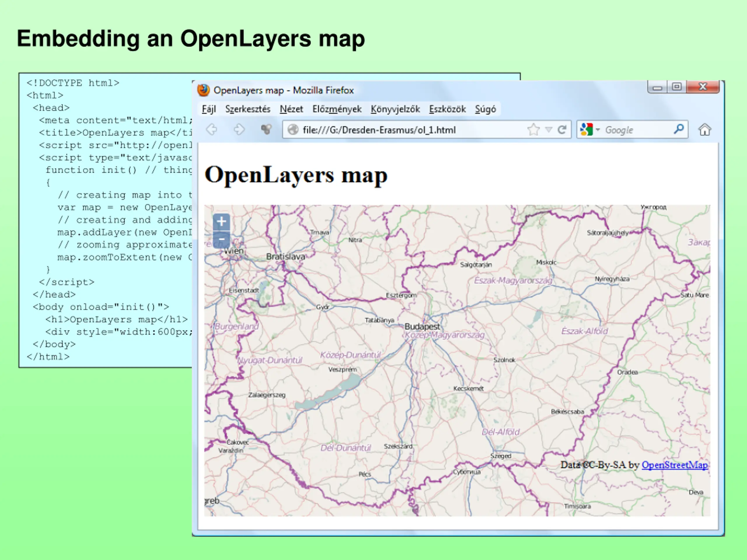
Task: Click Békéscsaba label on the map
Action: click(567, 412)
